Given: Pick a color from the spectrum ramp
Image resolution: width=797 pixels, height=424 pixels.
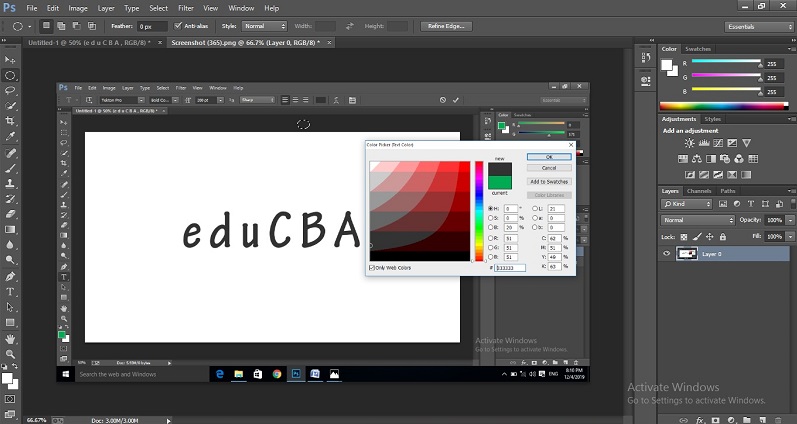Looking at the screenshot, I should coord(722,106).
